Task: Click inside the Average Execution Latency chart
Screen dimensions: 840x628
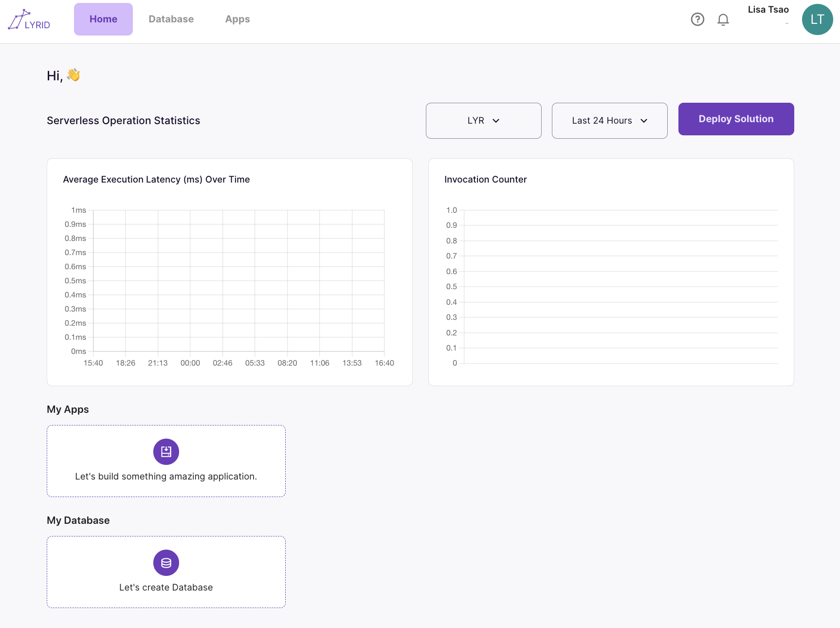Action: (x=238, y=280)
